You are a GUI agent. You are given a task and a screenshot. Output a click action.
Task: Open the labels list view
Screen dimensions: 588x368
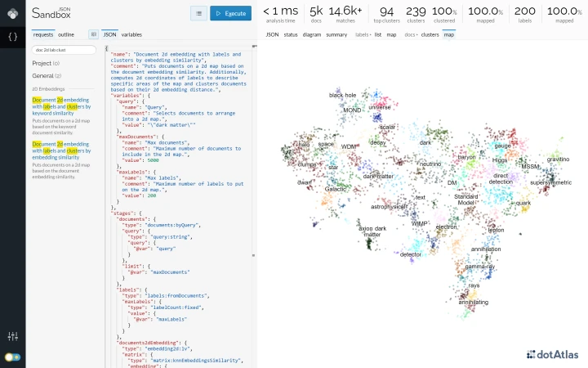pos(378,34)
